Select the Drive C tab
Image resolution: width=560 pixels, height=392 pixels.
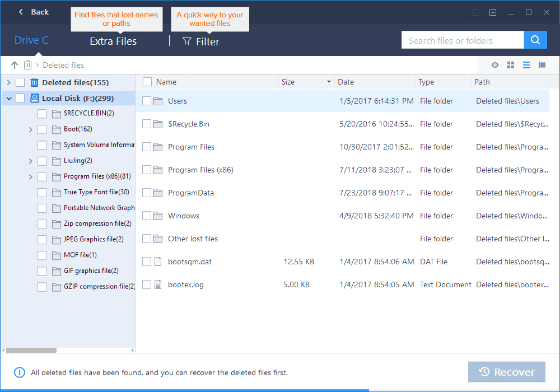point(31,40)
